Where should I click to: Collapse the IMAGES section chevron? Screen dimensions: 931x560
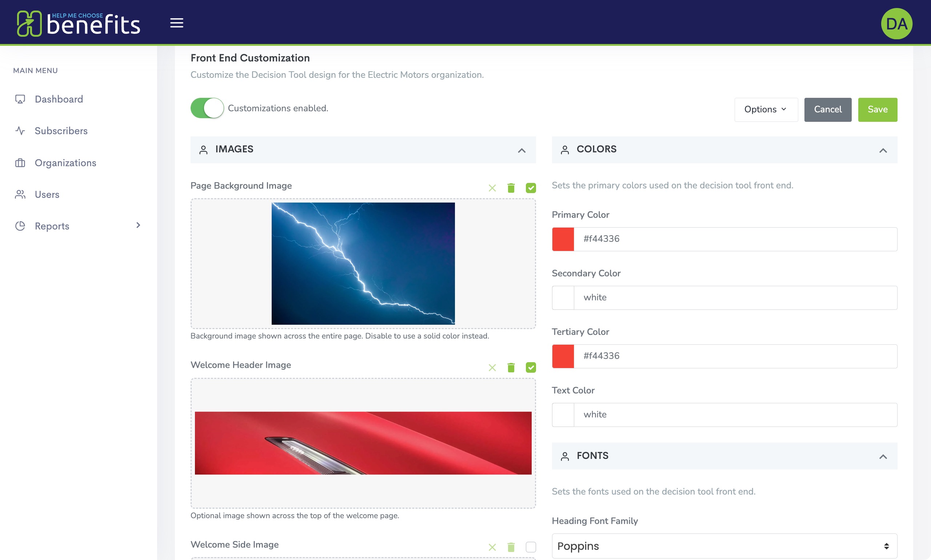click(x=522, y=150)
